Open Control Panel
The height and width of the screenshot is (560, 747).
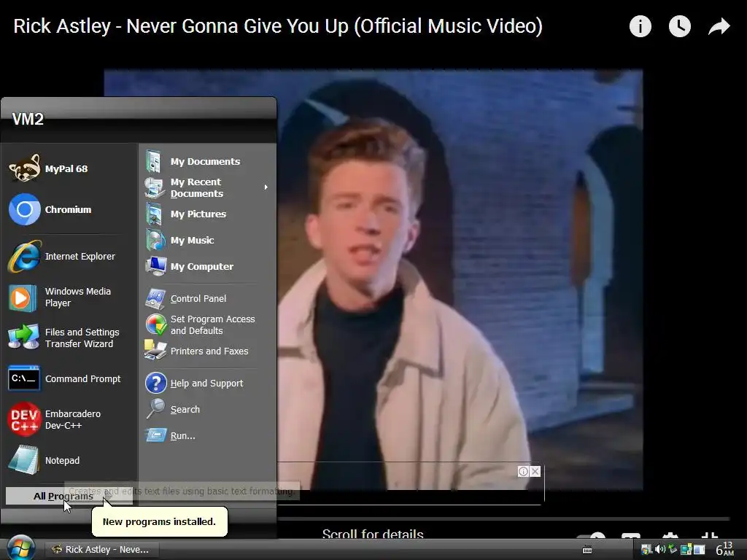click(208, 298)
